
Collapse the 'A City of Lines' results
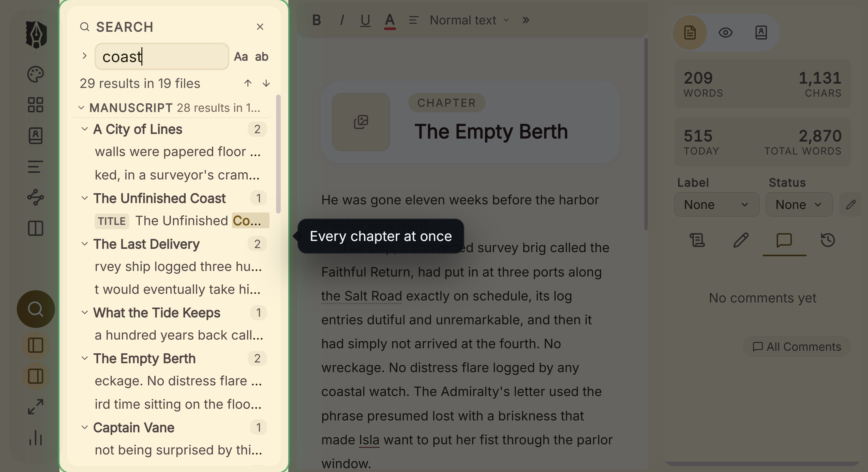tap(85, 129)
